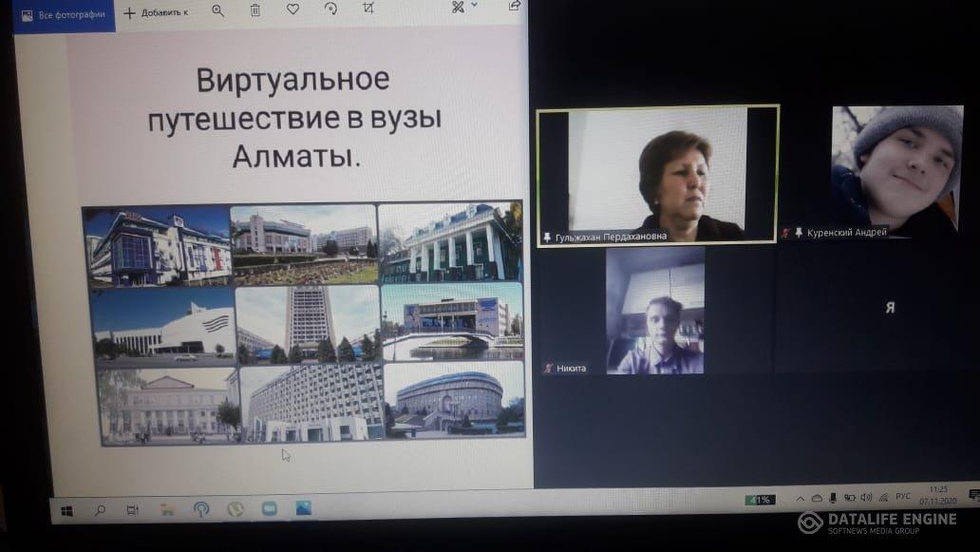Image resolution: width=980 pixels, height=552 pixels.
Task: Open the Photos app icon on taskbar
Action: pos(303,508)
